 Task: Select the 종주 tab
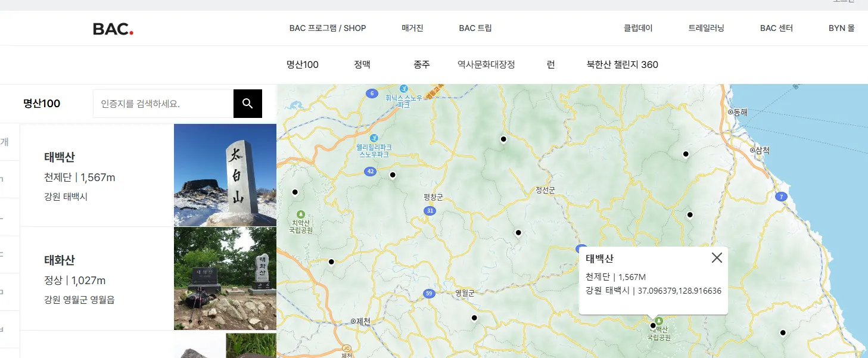422,64
